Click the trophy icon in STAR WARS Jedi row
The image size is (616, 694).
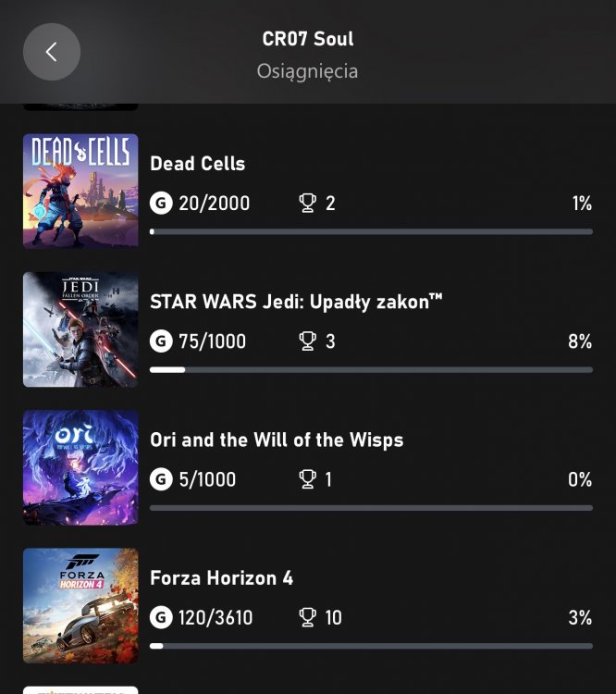308,341
